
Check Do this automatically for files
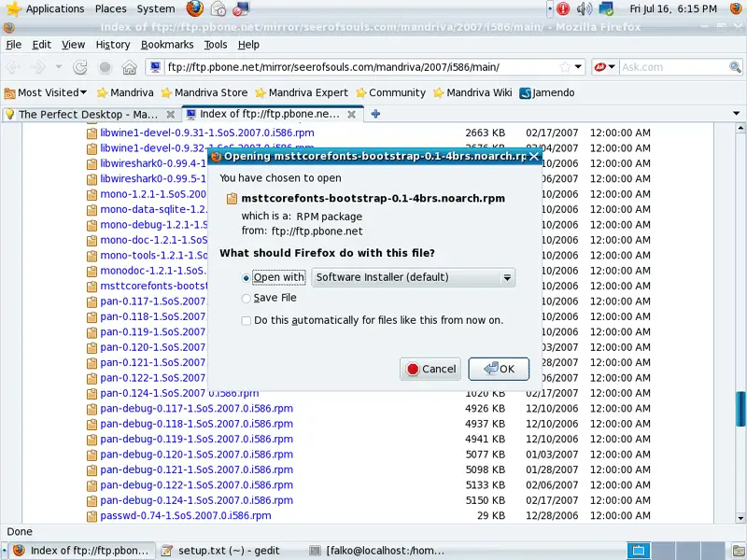(247, 320)
